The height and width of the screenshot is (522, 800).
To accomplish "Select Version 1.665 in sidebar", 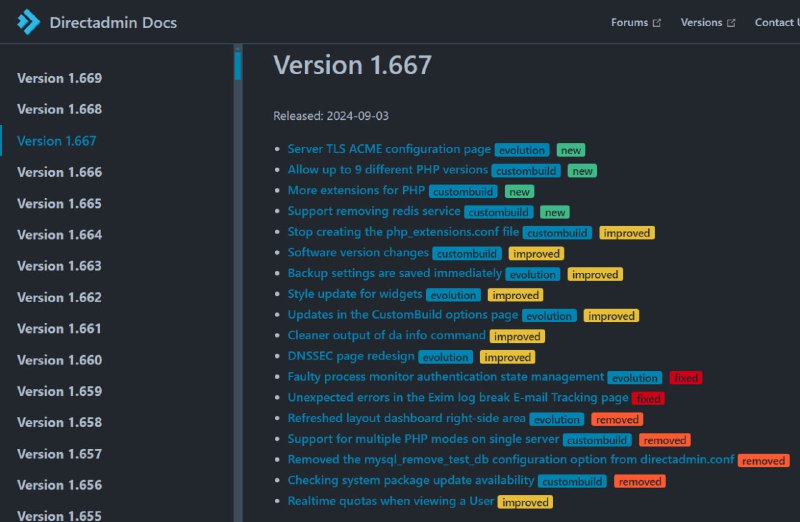I will tap(59, 204).
